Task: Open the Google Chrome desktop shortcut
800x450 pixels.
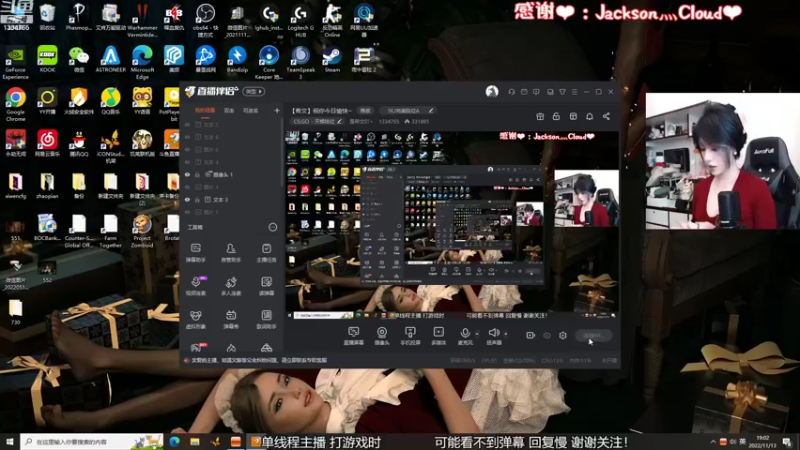Action: tap(15, 104)
